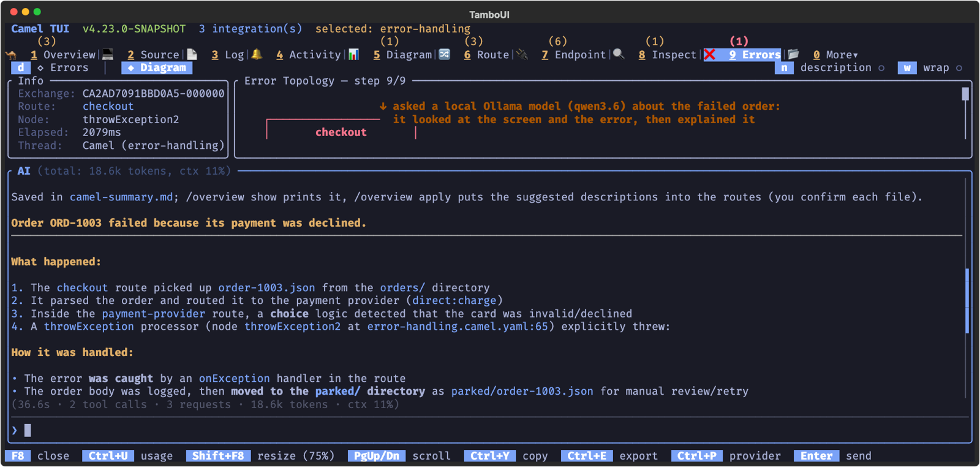The image size is (980, 467).
Task: Select the 9 Errors tab
Action: [x=755, y=55]
